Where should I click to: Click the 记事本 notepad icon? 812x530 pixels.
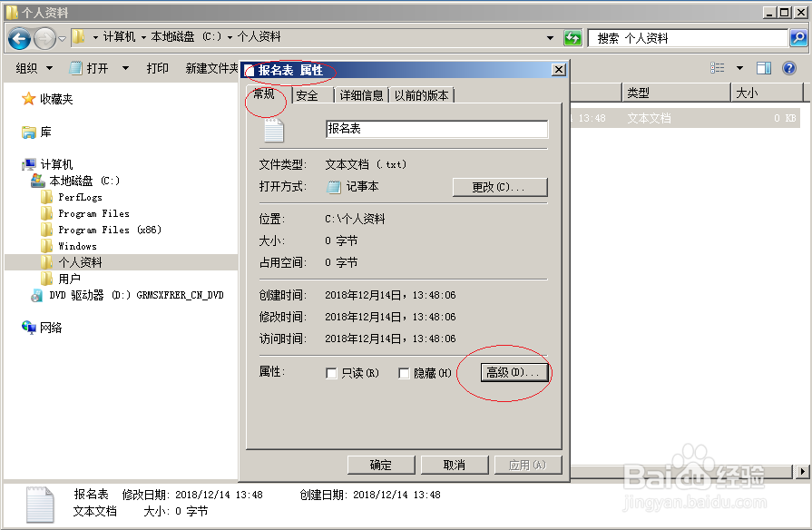[334, 187]
